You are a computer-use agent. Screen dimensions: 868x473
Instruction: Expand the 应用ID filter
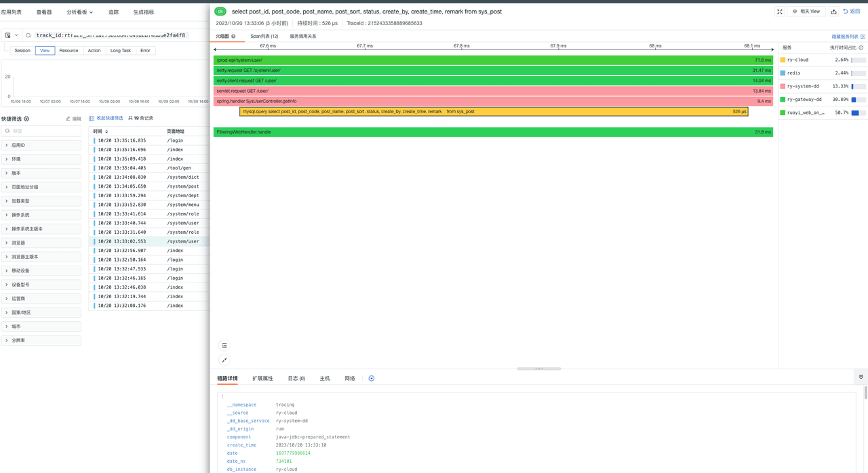point(41,145)
